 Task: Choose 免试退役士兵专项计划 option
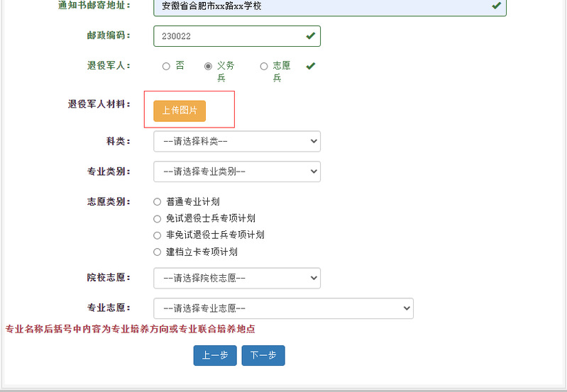(x=157, y=219)
